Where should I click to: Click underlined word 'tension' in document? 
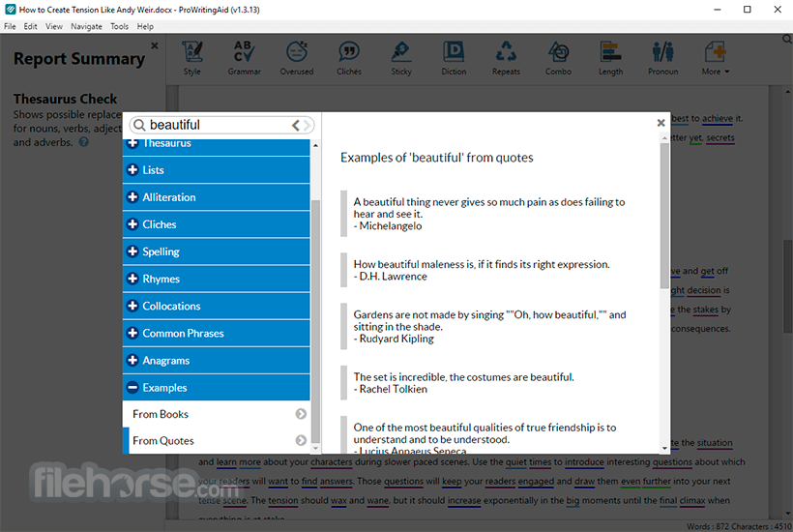coord(283,500)
